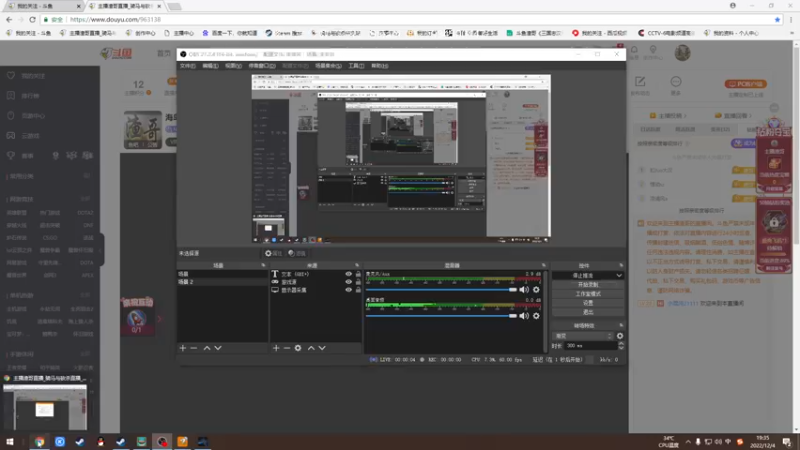This screenshot has width=800, height=450.
Task: Toggle 工作室模式 (Studio Mode) button
Action: coord(588,294)
